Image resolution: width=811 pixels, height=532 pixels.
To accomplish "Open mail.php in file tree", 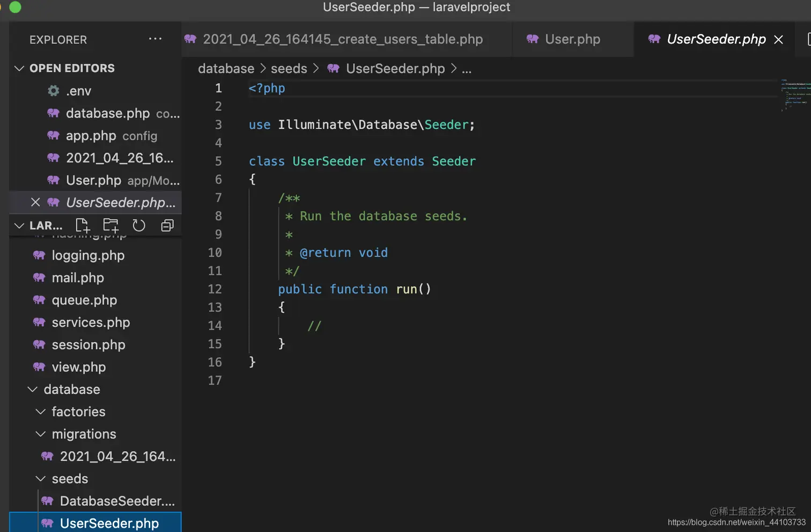I will (95, 278).
